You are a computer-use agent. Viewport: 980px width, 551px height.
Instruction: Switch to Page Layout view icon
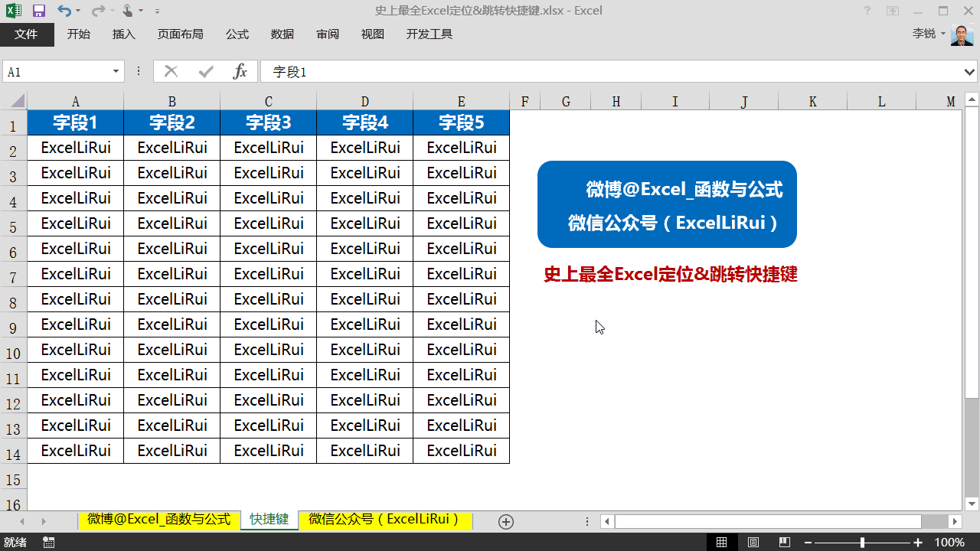753,542
